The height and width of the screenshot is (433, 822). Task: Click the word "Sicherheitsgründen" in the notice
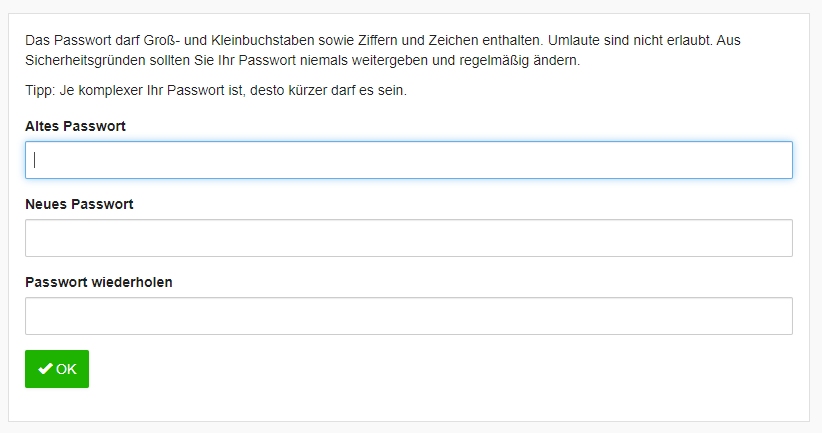(86, 60)
